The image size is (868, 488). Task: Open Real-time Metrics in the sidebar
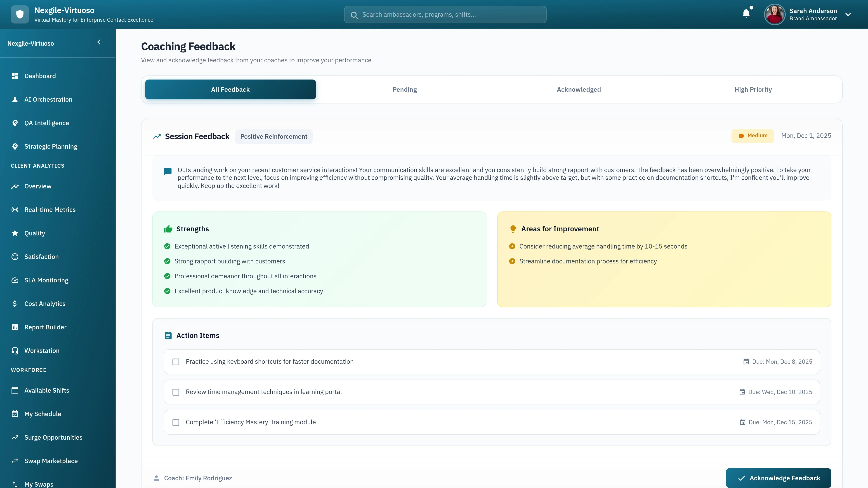[x=15, y=209]
